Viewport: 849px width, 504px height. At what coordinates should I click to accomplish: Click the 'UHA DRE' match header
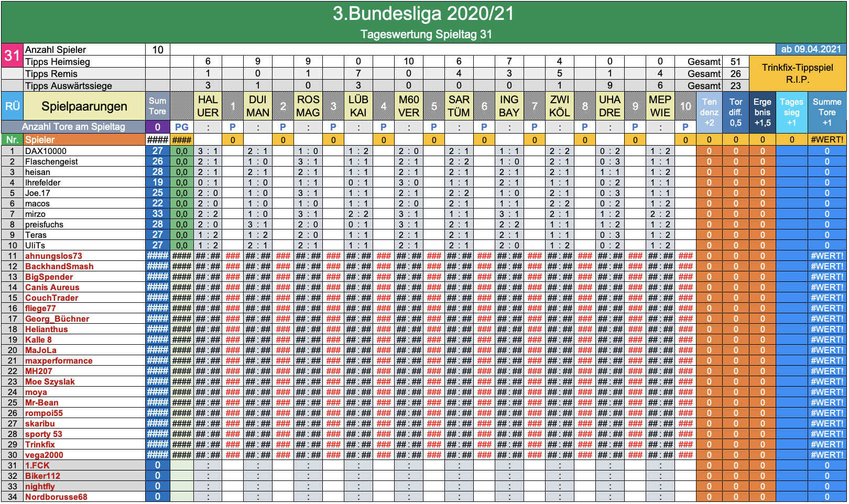click(x=610, y=106)
